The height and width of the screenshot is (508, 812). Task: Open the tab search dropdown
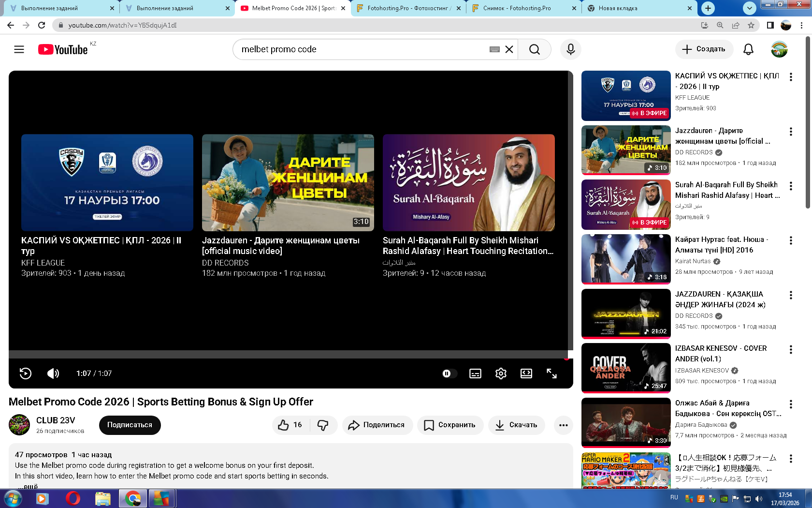pos(749,8)
